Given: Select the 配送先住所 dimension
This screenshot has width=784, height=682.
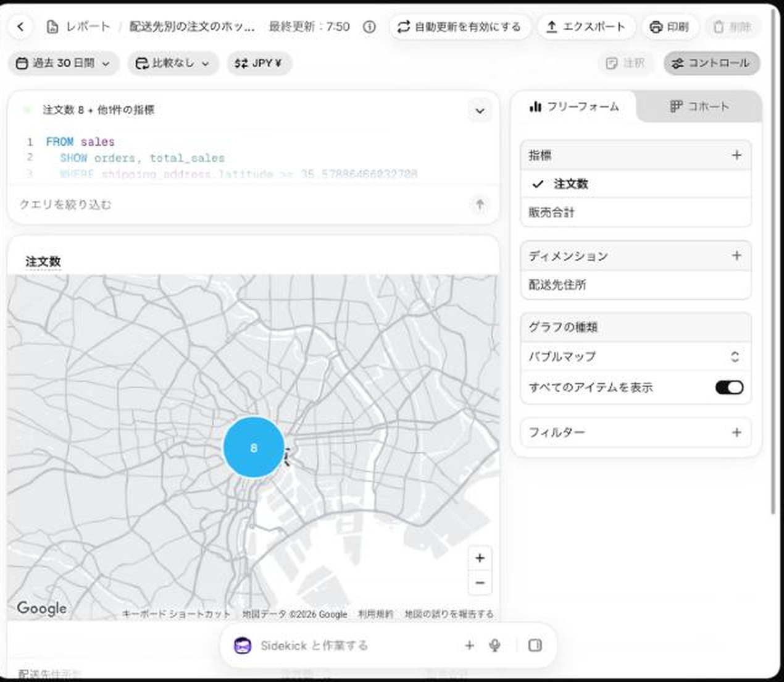Looking at the screenshot, I should [636, 285].
